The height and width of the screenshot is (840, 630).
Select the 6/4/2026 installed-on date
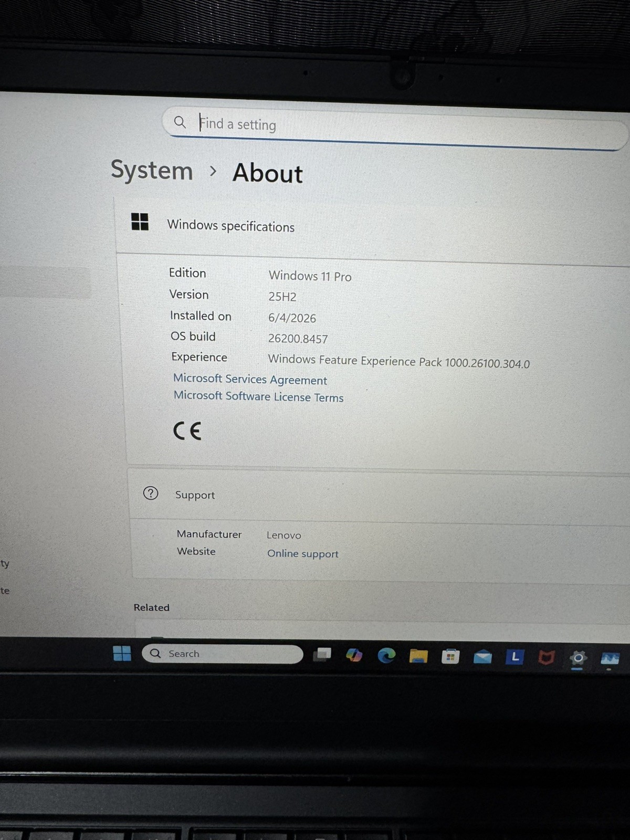click(x=292, y=318)
